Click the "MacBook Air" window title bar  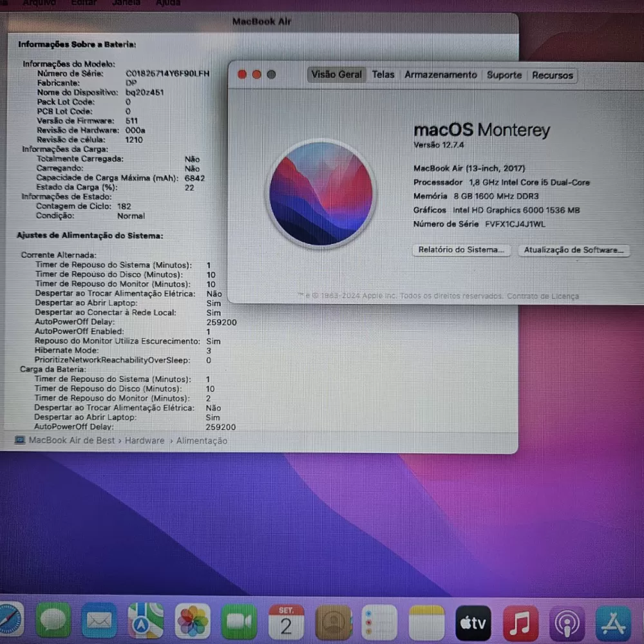pyautogui.click(x=261, y=21)
